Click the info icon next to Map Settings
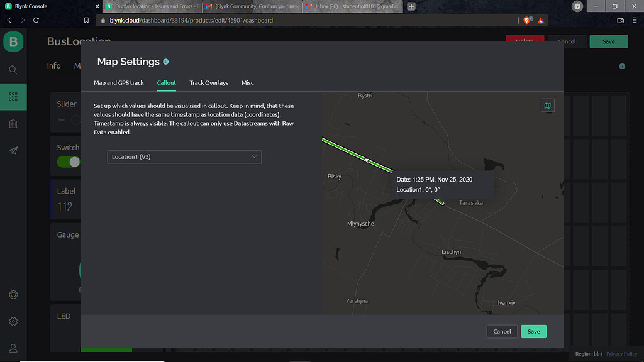The height and width of the screenshot is (362, 644). (165, 61)
